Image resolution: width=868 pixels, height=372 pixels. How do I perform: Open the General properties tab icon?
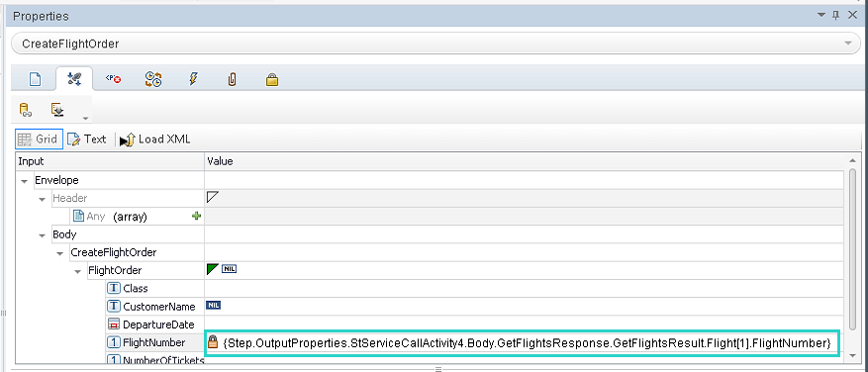tap(35, 80)
